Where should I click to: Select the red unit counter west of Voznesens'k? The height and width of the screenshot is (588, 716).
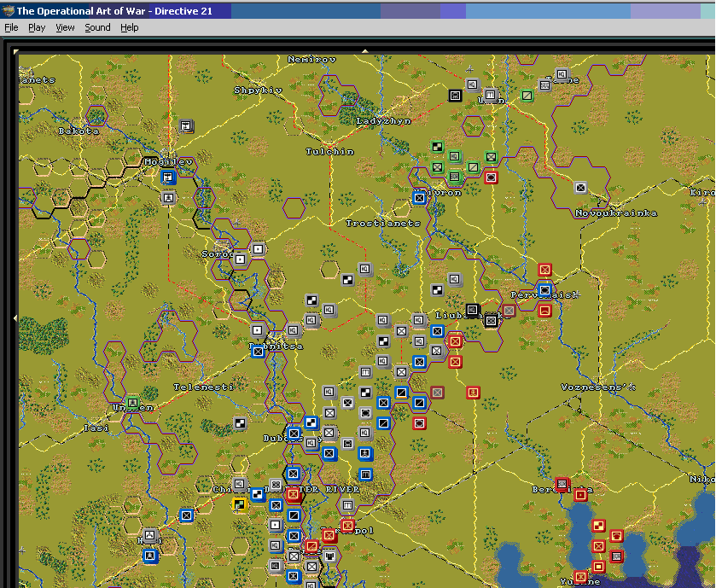click(x=473, y=393)
